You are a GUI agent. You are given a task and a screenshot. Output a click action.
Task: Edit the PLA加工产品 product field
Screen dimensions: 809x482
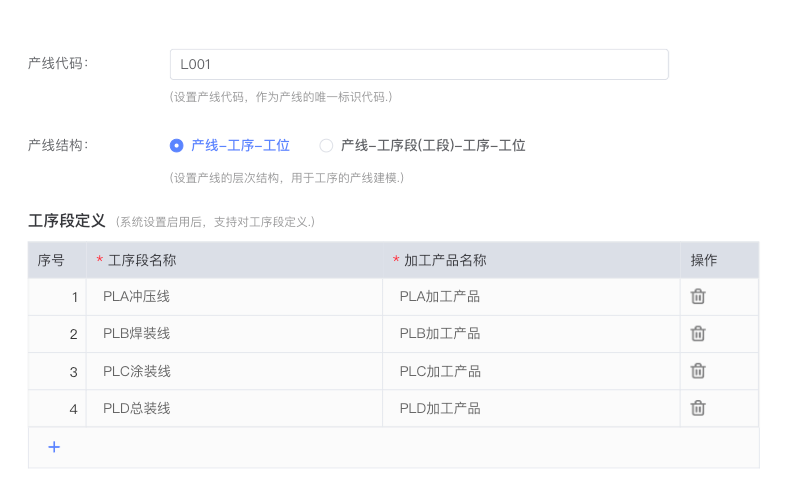click(x=531, y=296)
